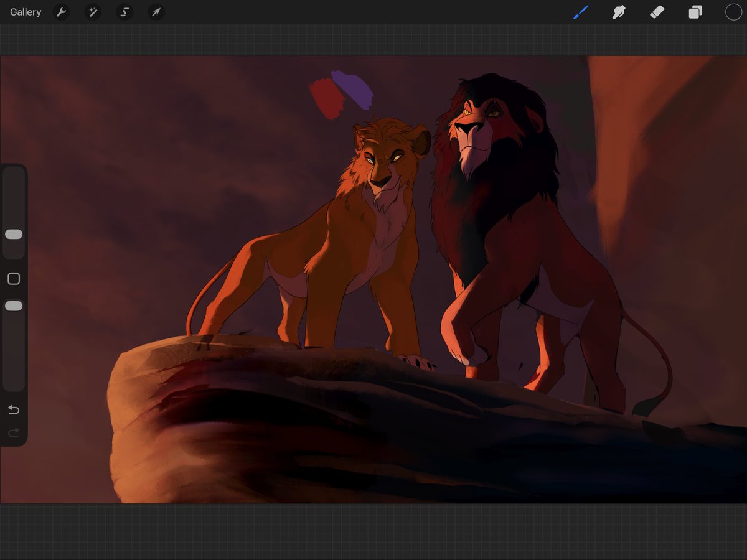Screen dimensions: 747x560
Task: Select the Brush tool
Action: tap(581, 12)
